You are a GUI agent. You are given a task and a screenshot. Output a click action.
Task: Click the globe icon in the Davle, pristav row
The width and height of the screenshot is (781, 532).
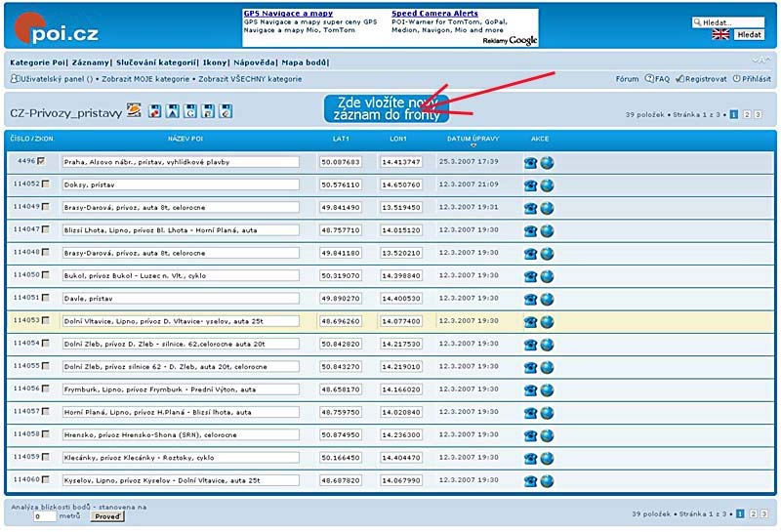(547, 300)
